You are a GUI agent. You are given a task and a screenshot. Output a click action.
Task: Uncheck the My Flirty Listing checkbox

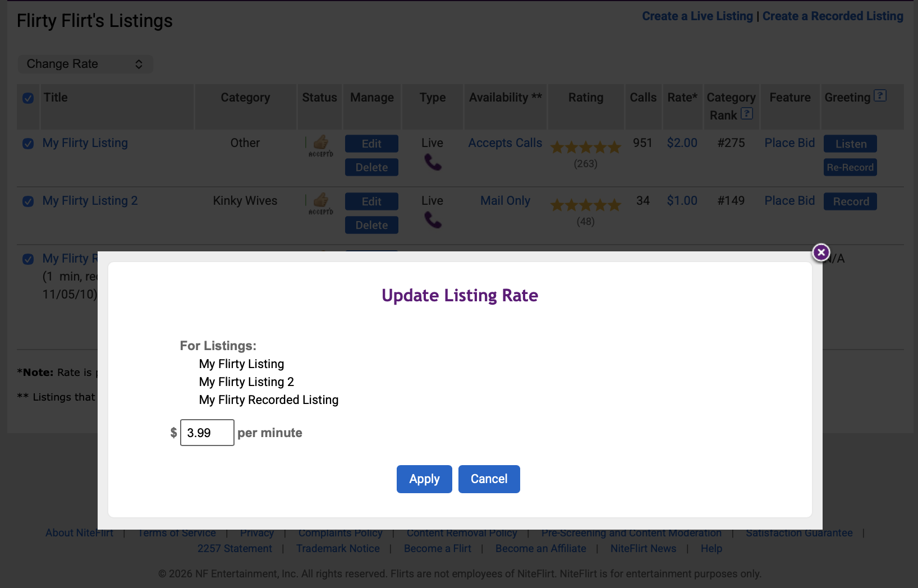28,144
